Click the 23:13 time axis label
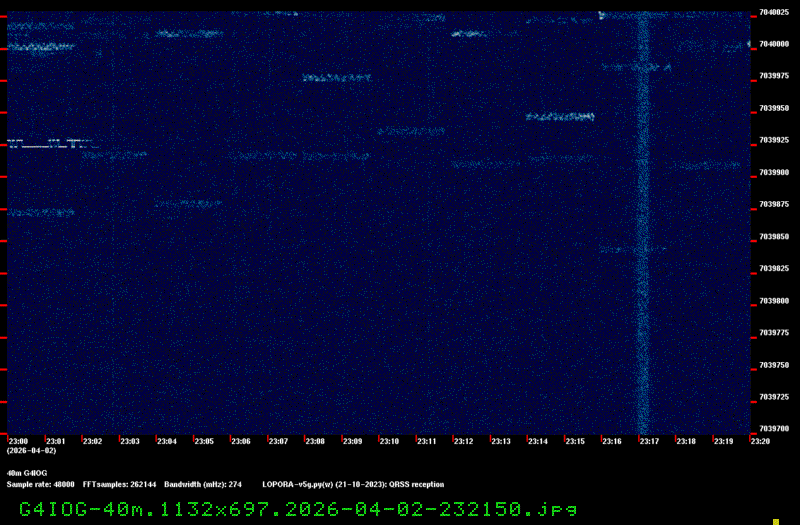Screen dimensions: 800x525 click(501, 441)
